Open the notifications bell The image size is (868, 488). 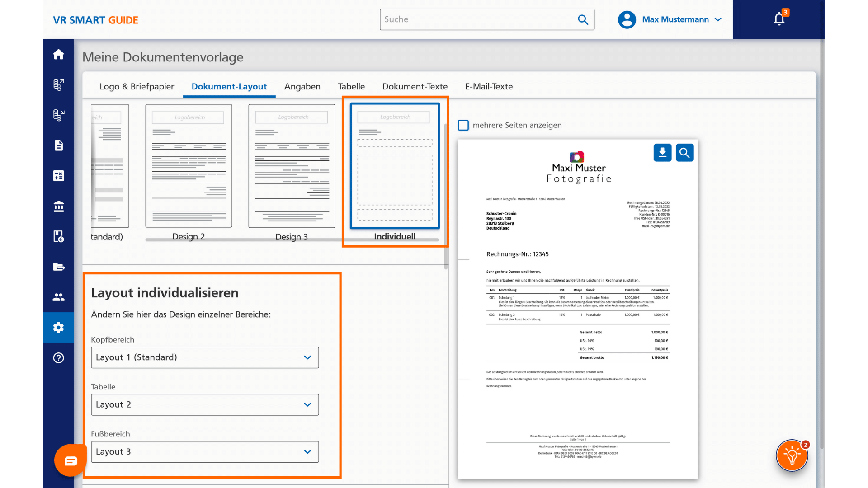tap(779, 19)
